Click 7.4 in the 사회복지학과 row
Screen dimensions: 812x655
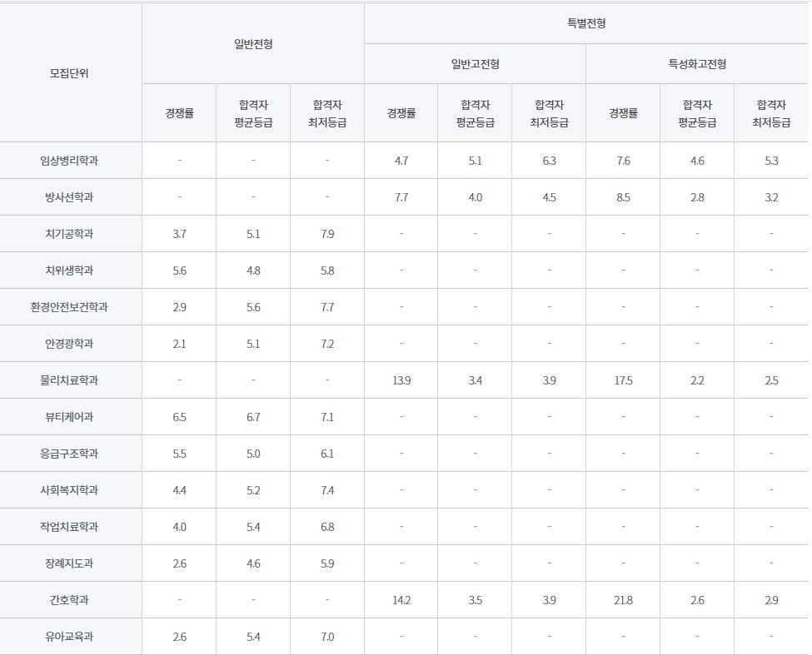point(327,490)
